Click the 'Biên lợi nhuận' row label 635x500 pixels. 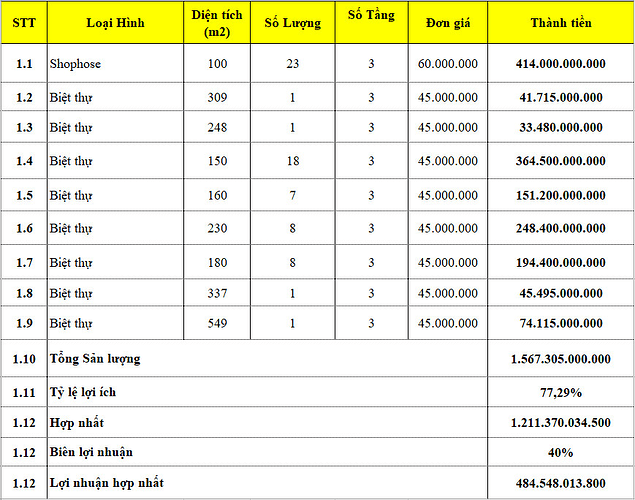[91, 452]
